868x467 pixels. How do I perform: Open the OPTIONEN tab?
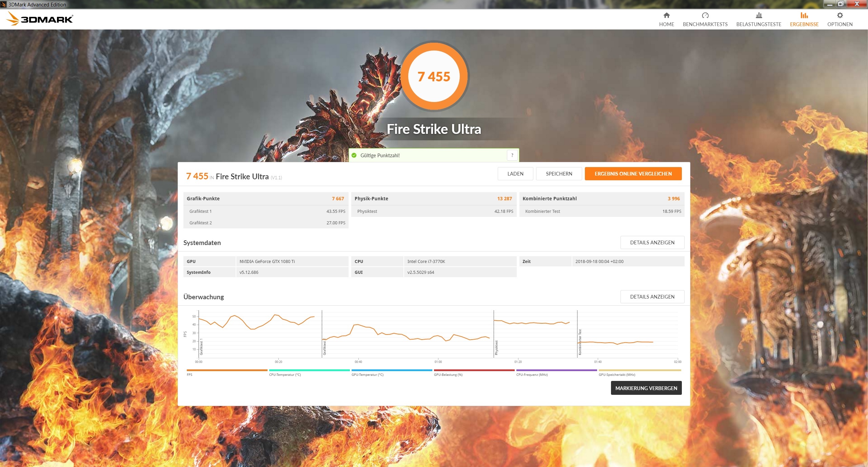coord(840,24)
